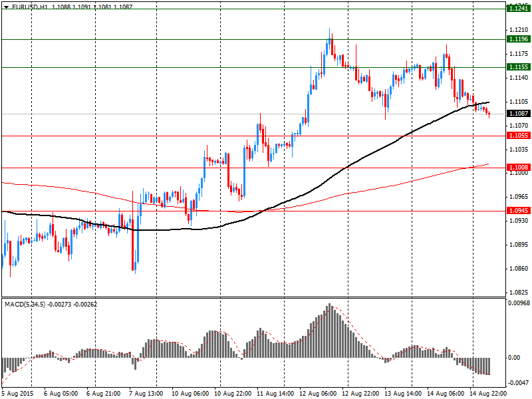Click the 1.0965 price scale value
The height and width of the screenshot is (399, 532).
[519, 197]
